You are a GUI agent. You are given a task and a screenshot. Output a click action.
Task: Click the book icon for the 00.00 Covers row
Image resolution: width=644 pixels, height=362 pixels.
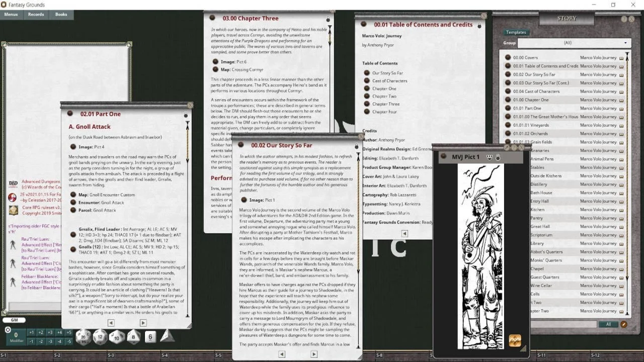click(621, 58)
